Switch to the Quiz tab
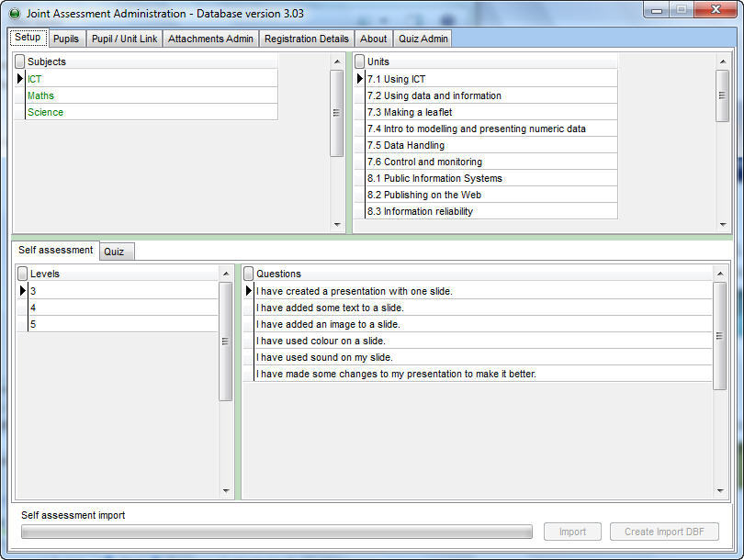The height and width of the screenshot is (560, 744). point(116,251)
